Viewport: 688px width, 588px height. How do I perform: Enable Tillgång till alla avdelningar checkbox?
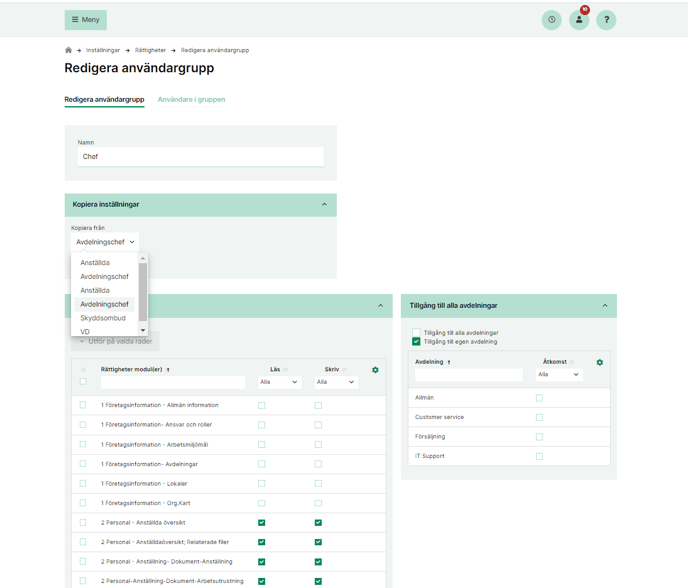(416, 333)
